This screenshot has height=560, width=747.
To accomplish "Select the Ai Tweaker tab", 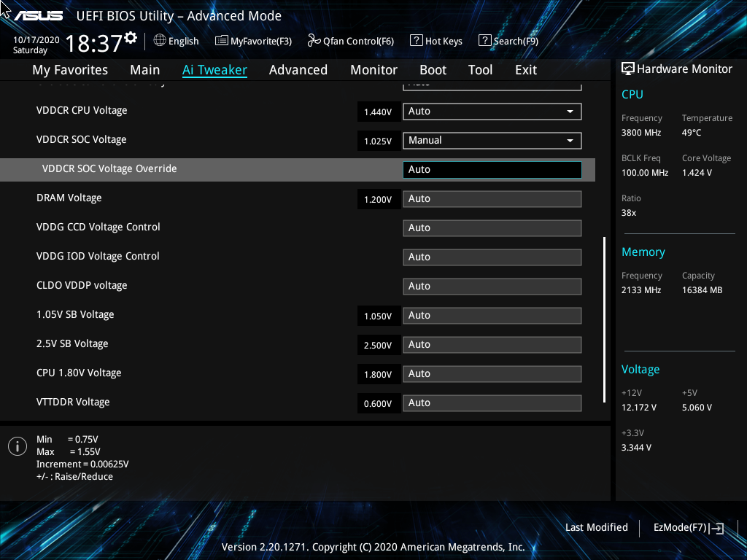I will [x=214, y=70].
